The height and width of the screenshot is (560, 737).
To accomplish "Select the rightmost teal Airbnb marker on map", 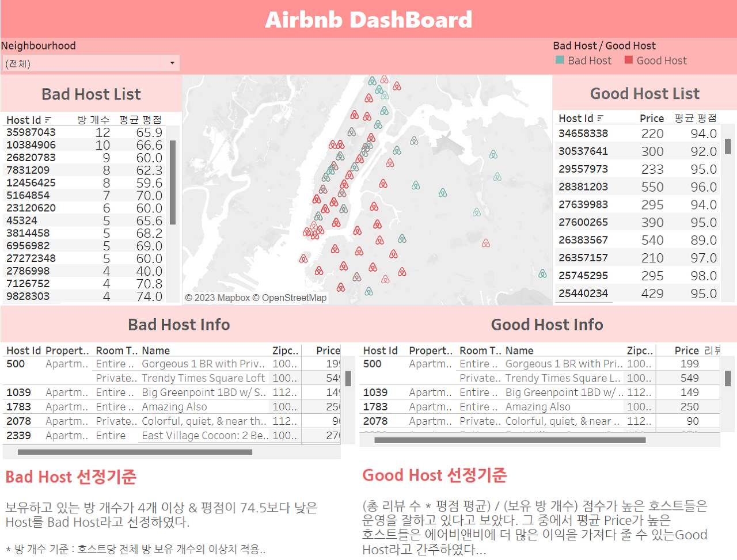I will 542,274.
